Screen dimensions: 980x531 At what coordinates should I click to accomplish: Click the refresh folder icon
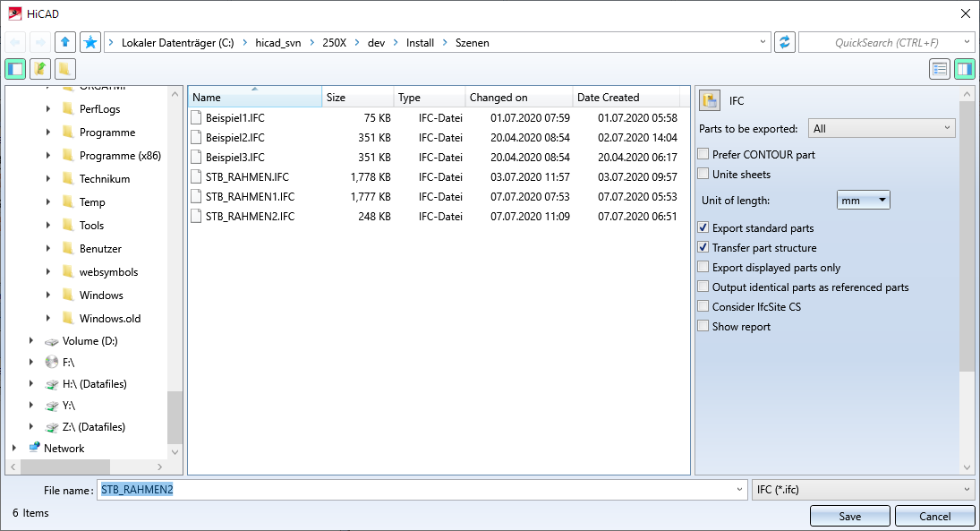pyautogui.click(x=785, y=42)
